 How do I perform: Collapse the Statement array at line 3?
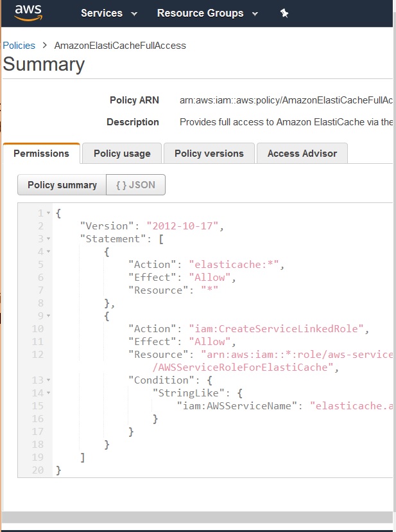[49, 239]
